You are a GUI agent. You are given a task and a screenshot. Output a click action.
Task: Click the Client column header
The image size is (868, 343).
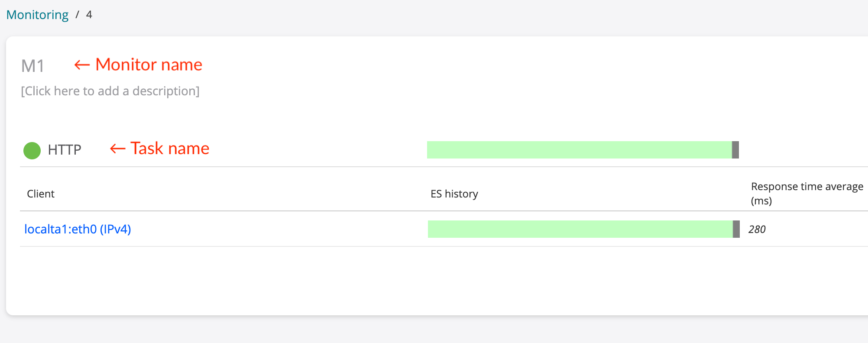click(41, 194)
